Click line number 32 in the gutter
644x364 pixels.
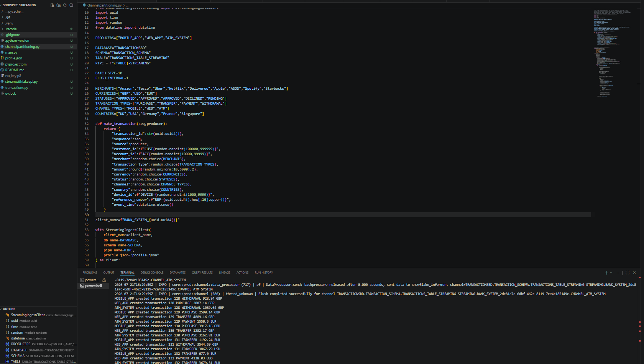point(87,124)
